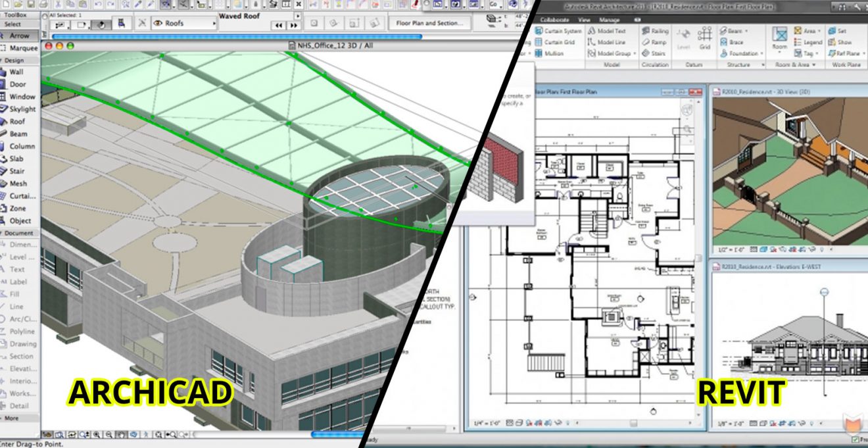Expand the Area dropdown in Room & Area

coord(817,31)
